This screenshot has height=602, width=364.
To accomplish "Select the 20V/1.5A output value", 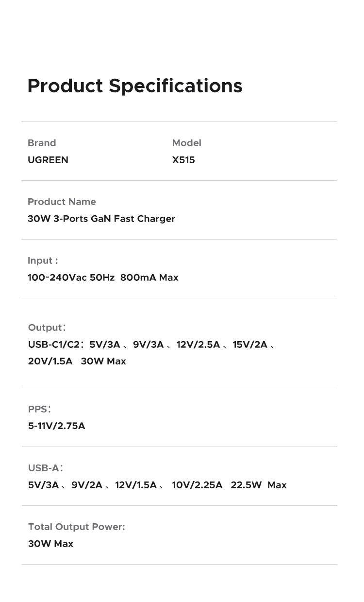I will coord(50,361).
